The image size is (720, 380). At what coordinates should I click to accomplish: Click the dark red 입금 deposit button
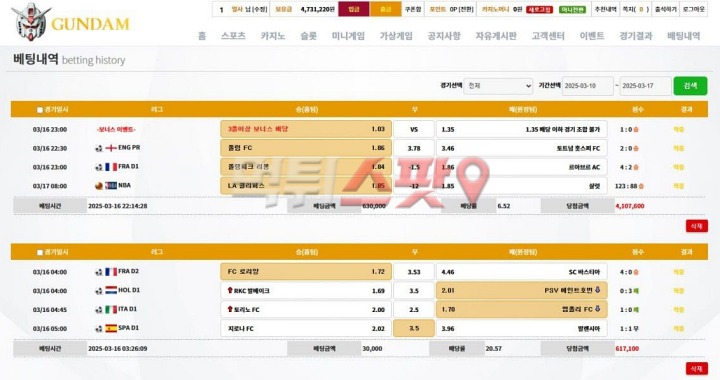(x=354, y=9)
